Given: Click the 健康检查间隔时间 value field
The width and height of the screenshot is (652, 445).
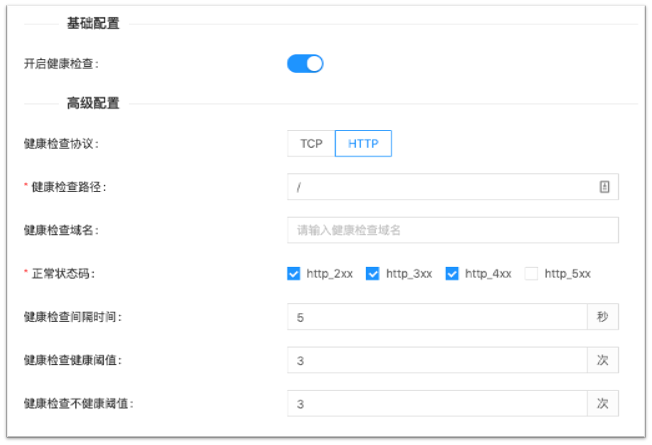Looking at the screenshot, I should tap(436, 317).
